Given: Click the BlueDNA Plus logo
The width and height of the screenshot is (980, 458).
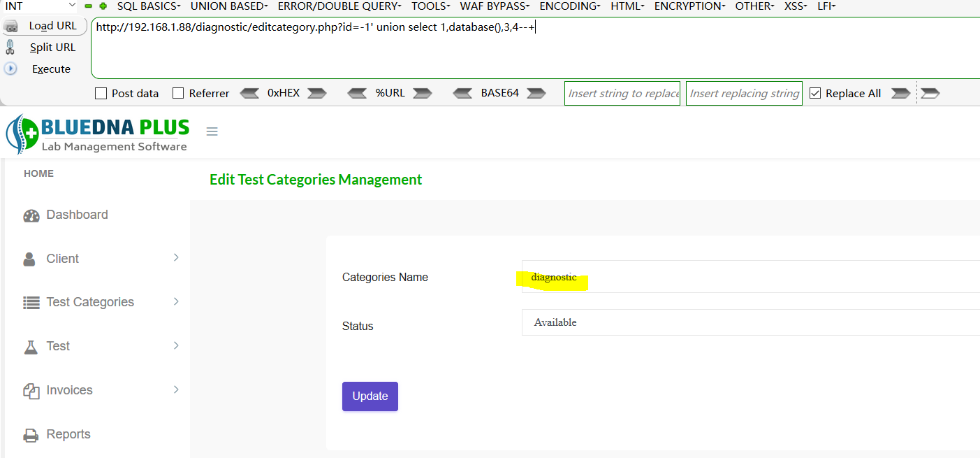Looking at the screenshot, I should 98,134.
